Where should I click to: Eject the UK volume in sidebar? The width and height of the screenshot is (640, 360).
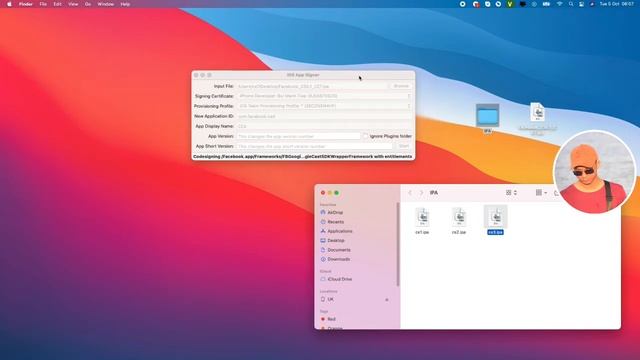tap(387, 300)
